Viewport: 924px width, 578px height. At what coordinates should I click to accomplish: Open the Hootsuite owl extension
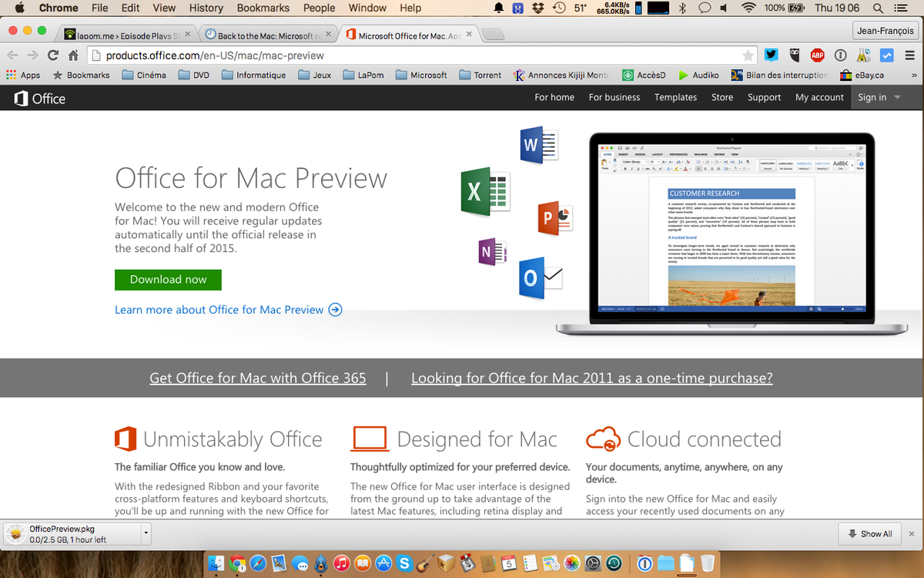(795, 55)
